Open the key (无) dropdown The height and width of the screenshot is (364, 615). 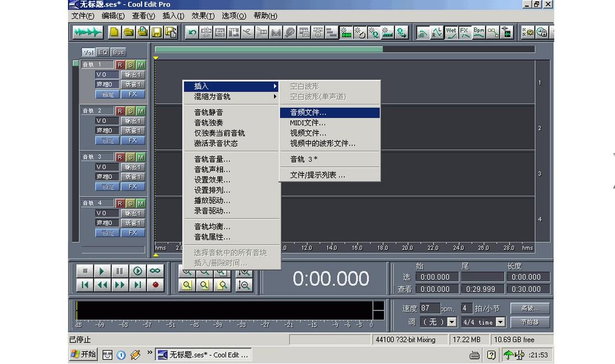pyautogui.click(x=452, y=322)
